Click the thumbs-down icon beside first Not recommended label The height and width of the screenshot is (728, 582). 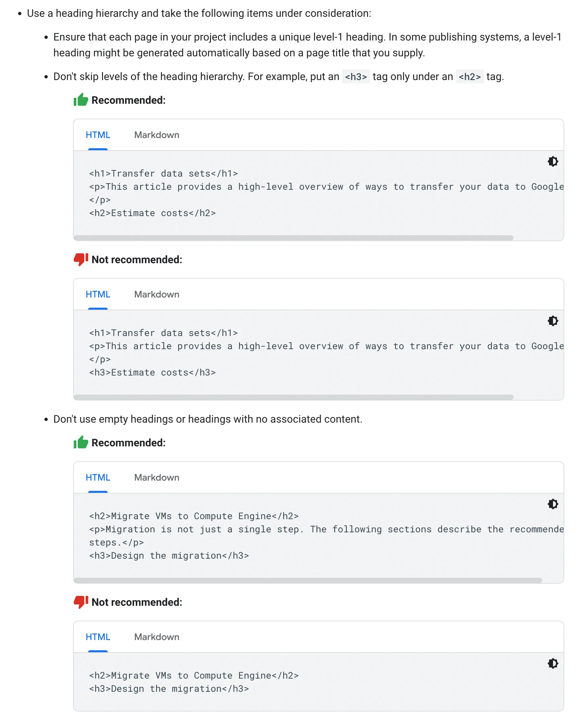(x=80, y=259)
